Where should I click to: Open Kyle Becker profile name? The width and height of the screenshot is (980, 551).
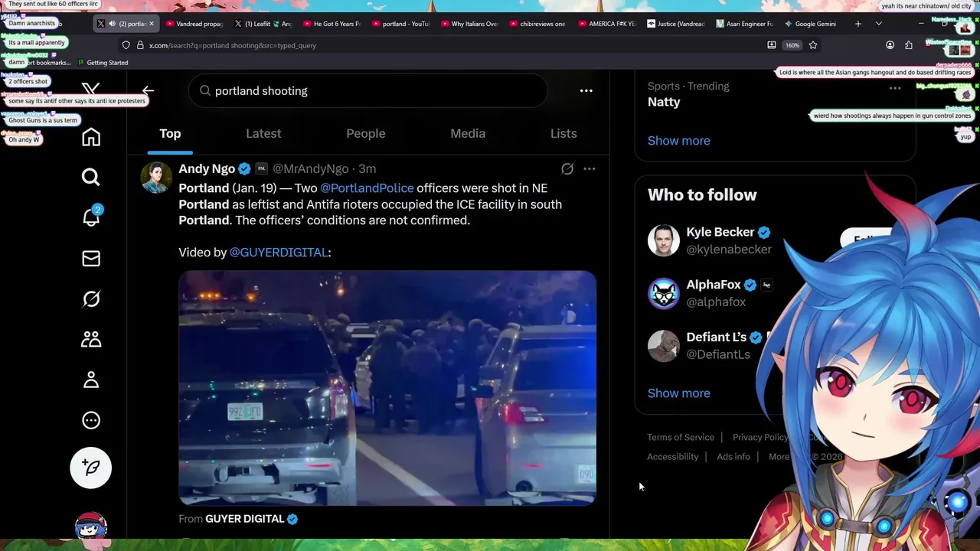pos(720,232)
